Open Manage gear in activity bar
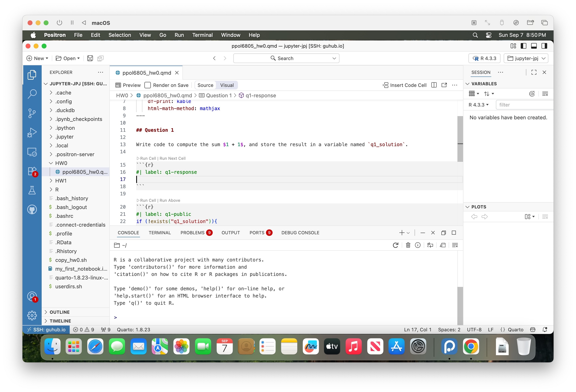The height and width of the screenshot is (392, 576). [x=32, y=316]
